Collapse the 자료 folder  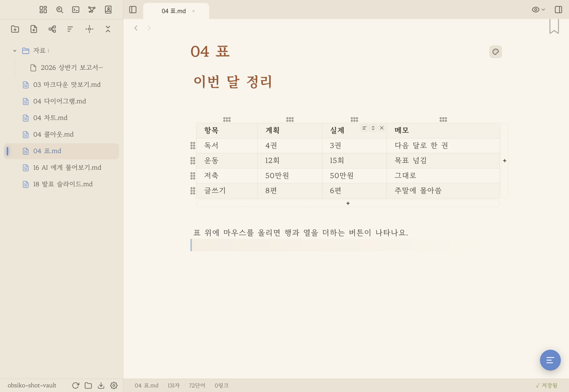pos(15,51)
